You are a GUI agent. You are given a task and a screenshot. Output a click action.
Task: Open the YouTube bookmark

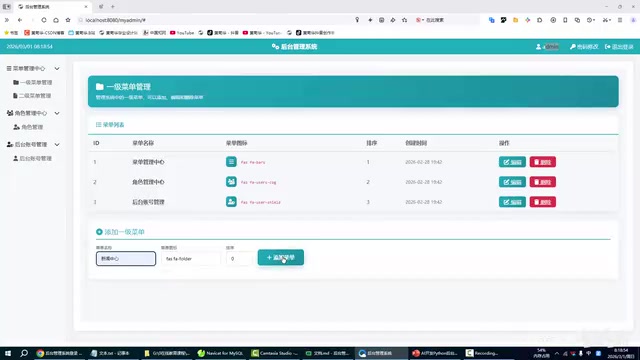(x=182, y=33)
